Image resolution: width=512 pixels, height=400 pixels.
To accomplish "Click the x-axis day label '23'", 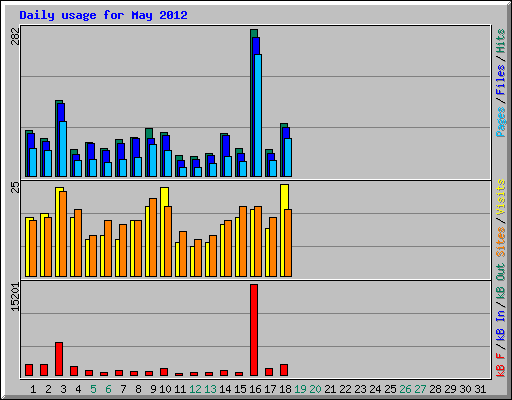I will tap(360, 389).
